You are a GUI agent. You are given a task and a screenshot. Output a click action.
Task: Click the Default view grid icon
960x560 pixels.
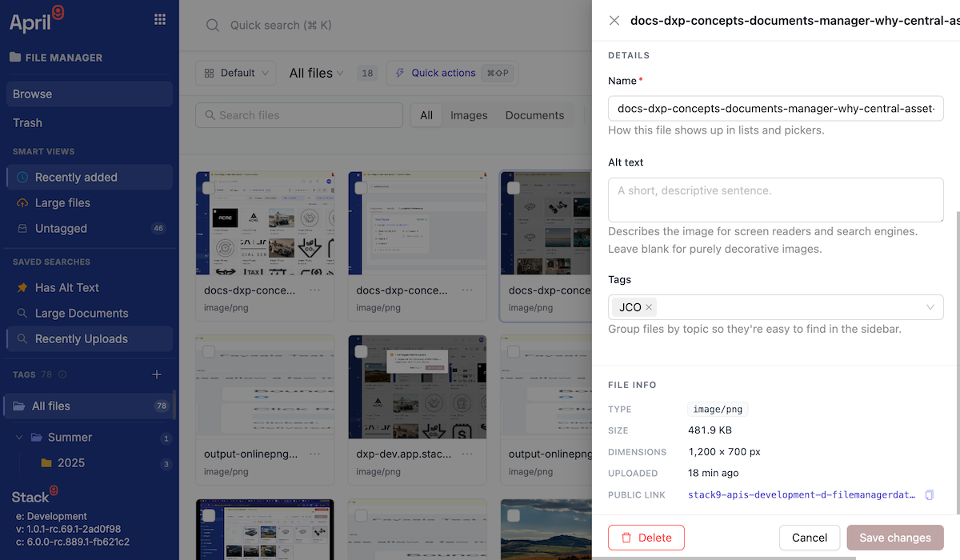pos(210,73)
